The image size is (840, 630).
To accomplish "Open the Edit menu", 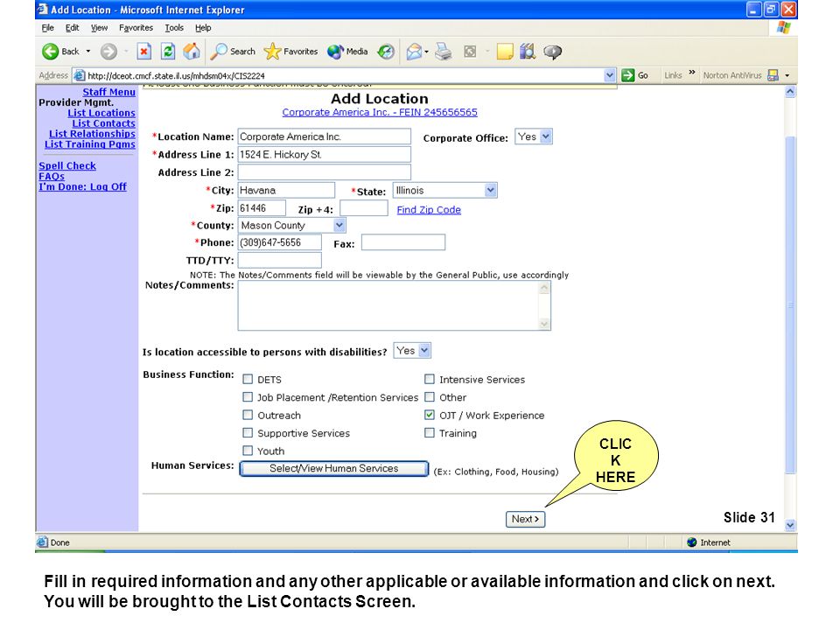I will (72, 28).
